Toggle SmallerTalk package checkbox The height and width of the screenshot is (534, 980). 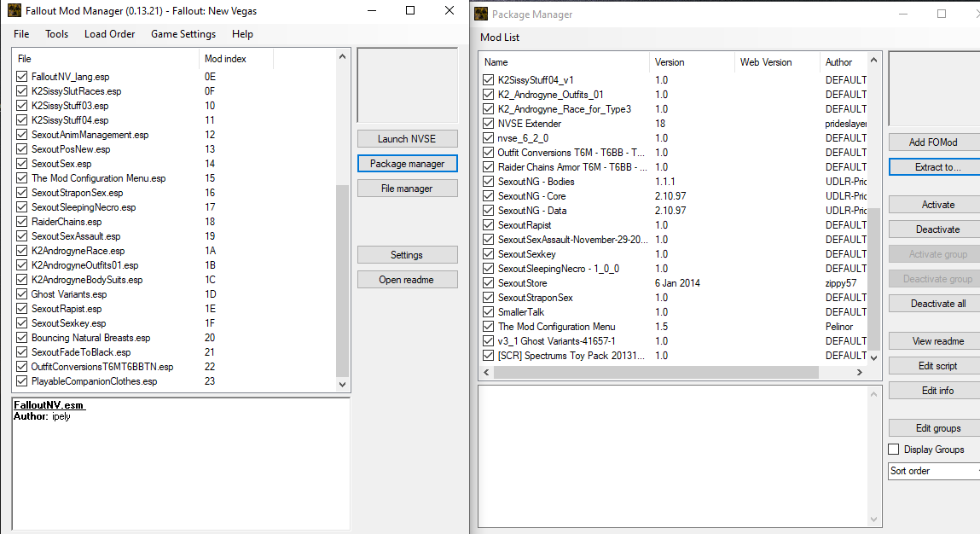click(x=488, y=312)
